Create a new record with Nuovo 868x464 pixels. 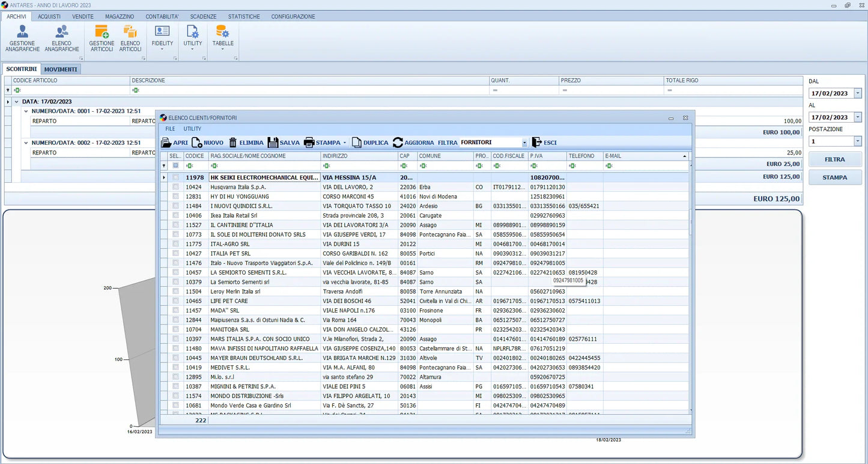click(x=207, y=142)
